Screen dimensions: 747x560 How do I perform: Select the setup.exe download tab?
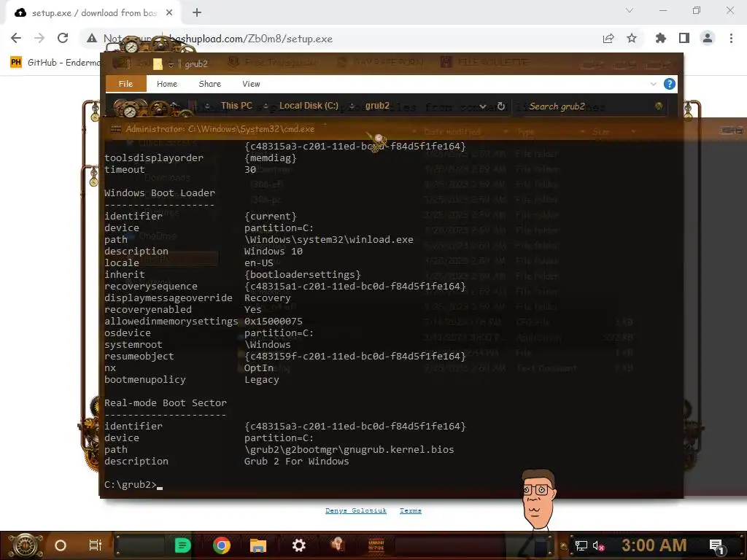[93, 13]
